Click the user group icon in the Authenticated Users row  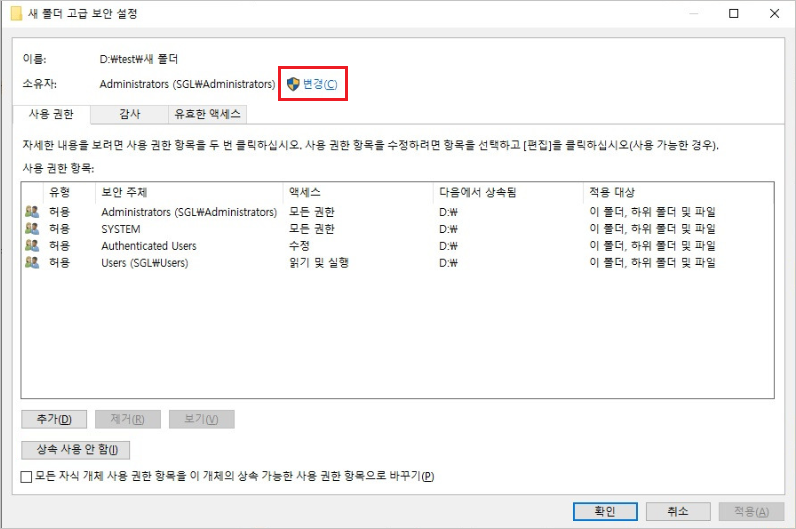click(32, 246)
